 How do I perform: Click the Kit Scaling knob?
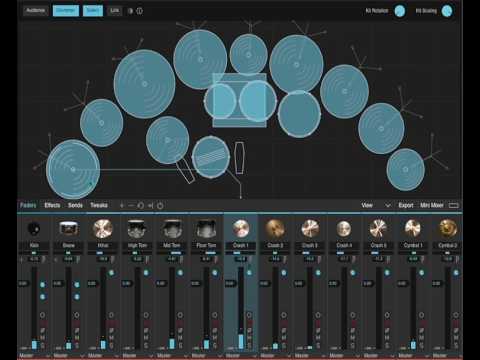point(447,11)
